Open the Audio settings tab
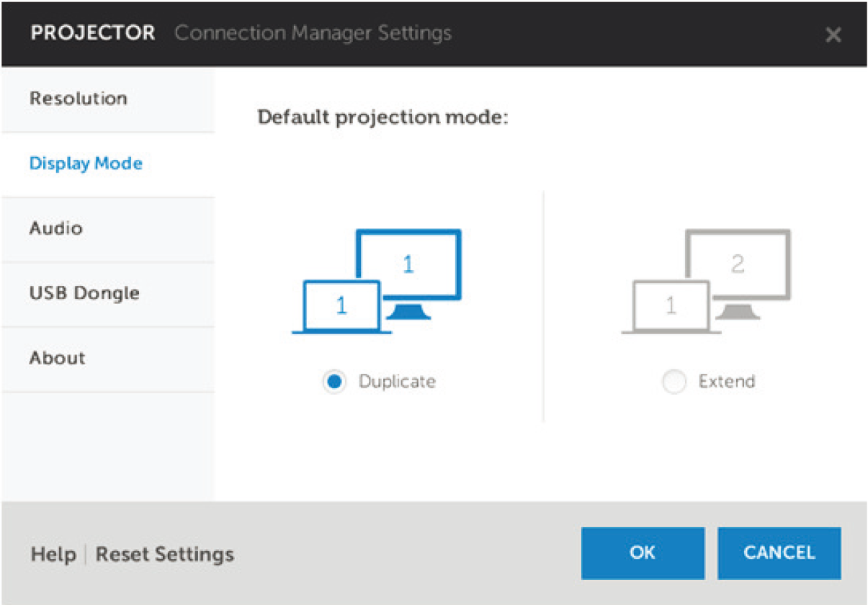Image resolution: width=868 pixels, height=605 pixels. click(x=108, y=229)
